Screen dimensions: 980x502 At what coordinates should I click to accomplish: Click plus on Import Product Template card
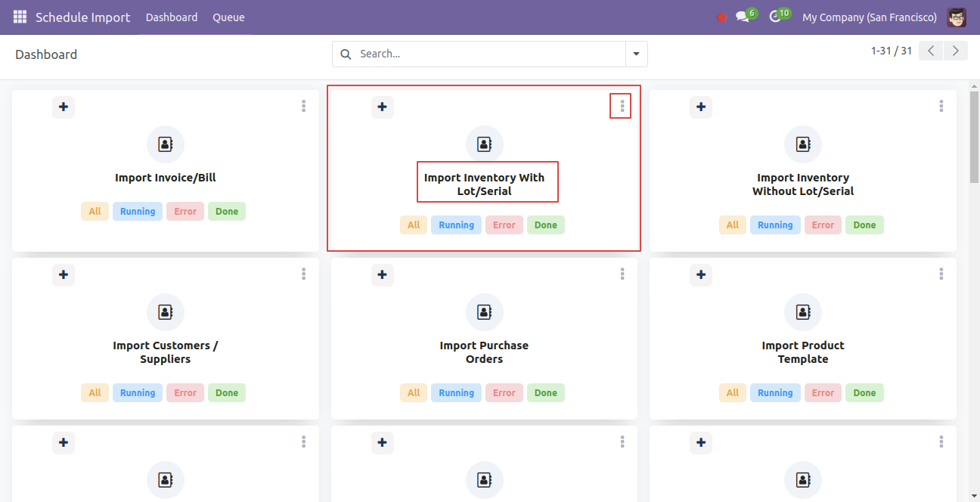(701, 274)
